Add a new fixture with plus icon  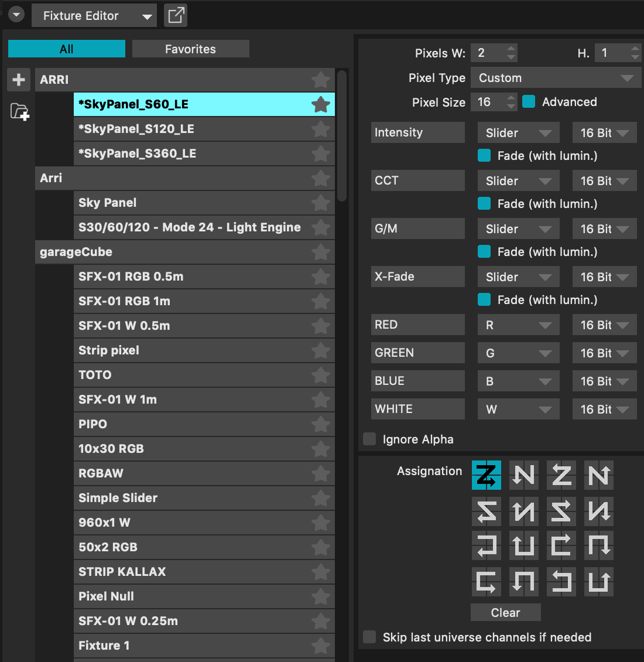(19, 79)
